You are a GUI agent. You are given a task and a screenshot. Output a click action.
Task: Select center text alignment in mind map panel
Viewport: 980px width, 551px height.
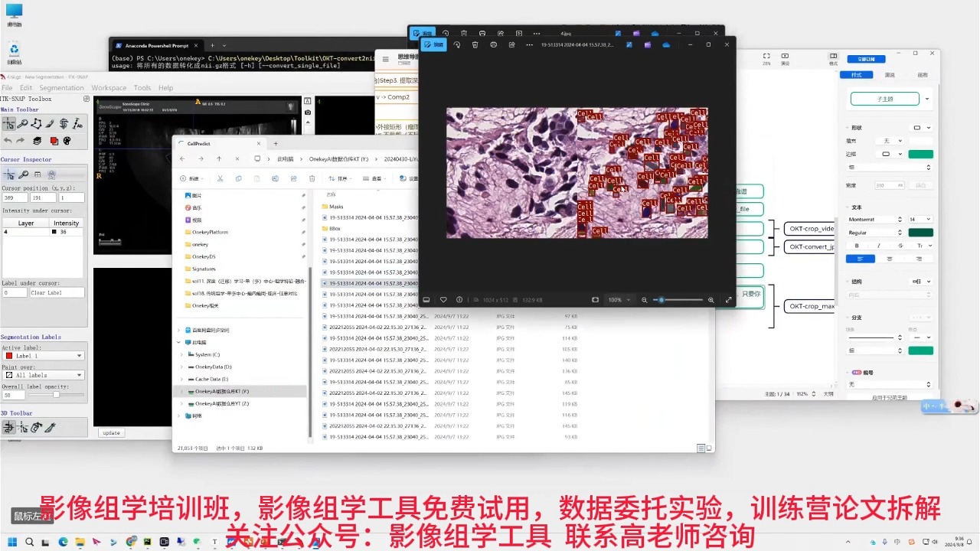point(890,259)
